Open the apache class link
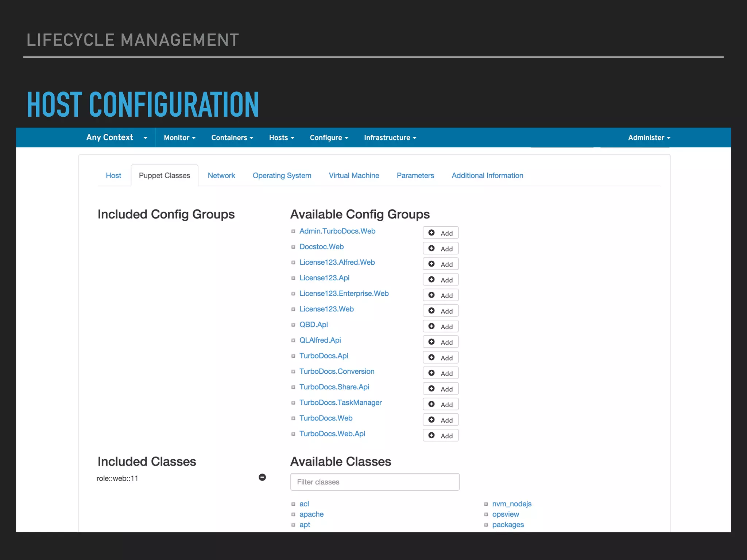The height and width of the screenshot is (560, 747). [x=311, y=514]
